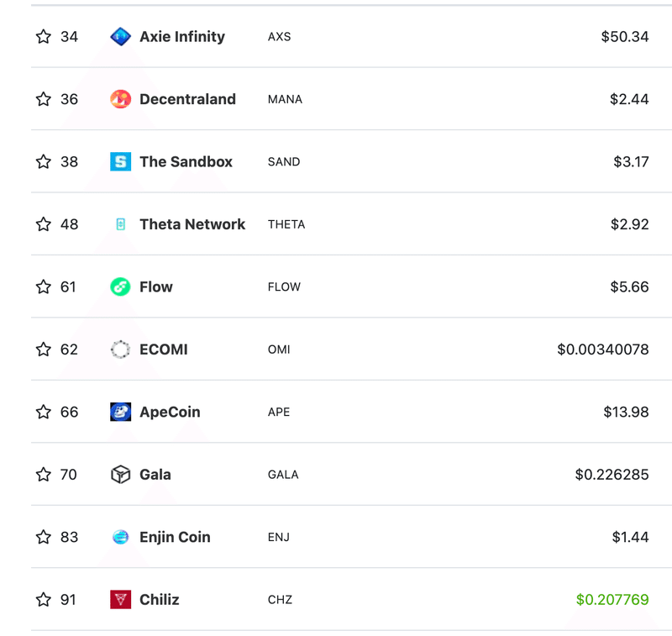
Task: Click the green Flow coin logo
Action: [x=120, y=286]
